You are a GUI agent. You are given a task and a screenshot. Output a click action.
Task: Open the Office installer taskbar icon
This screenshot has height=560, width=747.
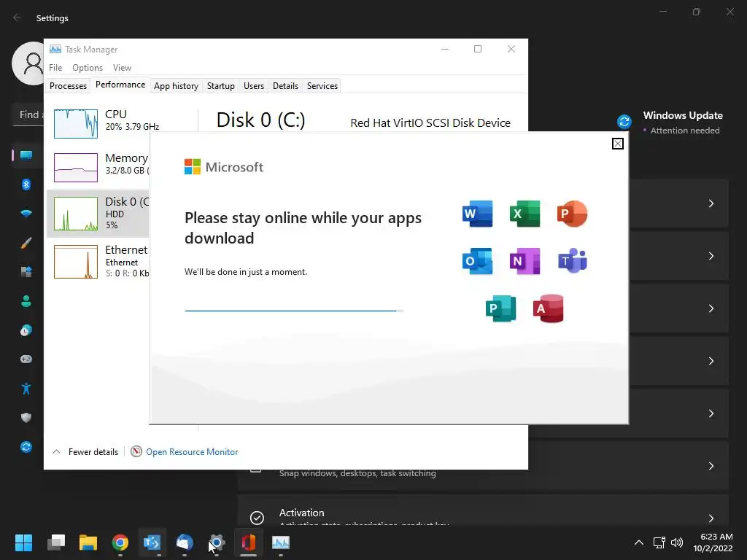pos(249,542)
